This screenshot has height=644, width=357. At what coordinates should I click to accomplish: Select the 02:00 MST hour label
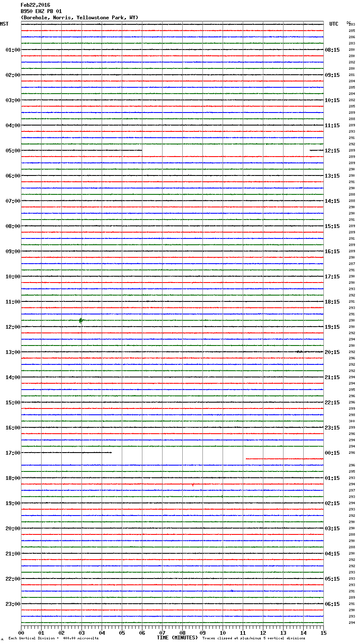(x=13, y=75)
